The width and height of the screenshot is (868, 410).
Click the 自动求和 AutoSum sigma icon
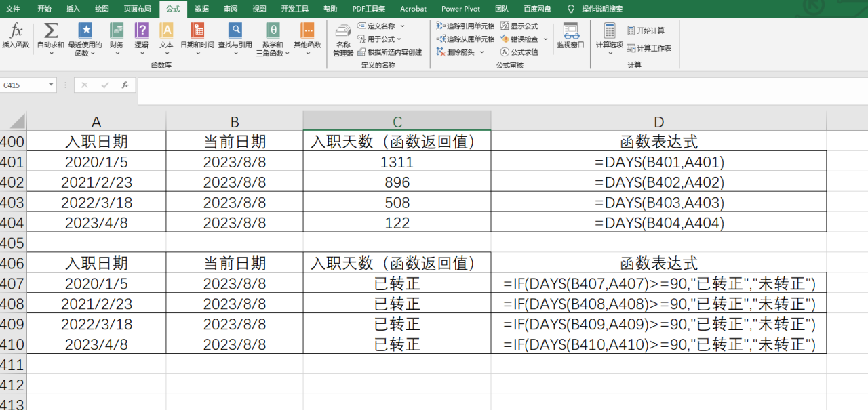[51, 30]
